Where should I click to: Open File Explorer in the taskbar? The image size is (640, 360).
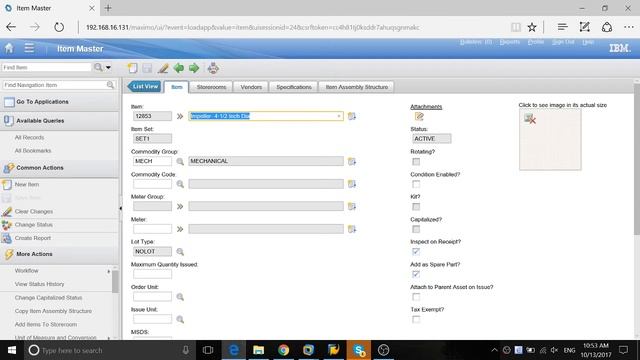pyautogui.click(x=258, y=350)
